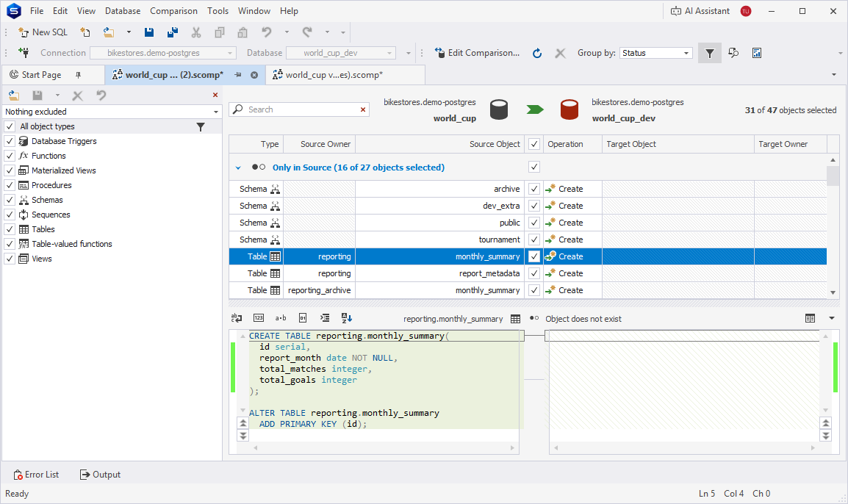Uncheck Materialized Views object type
This screenshot has width=848, height=504.
[x=10, y=170]
